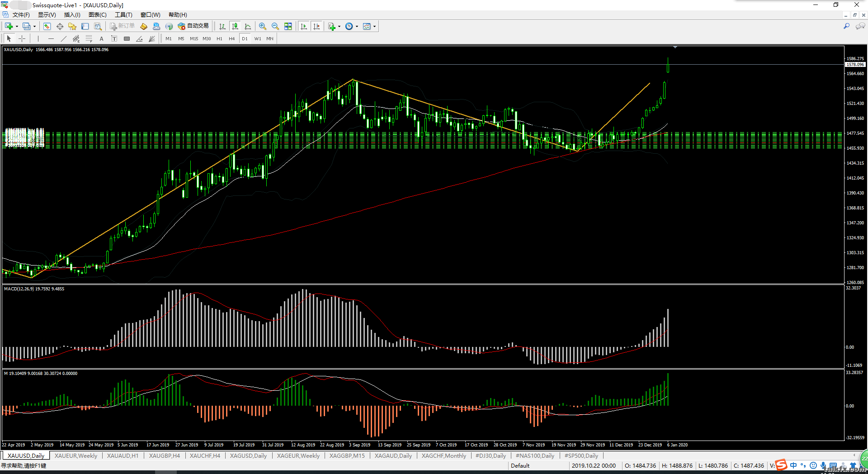Switch to XAGUSD,Daily chart tab
This screenshot has height=474, width=868.
pos(248,455)
